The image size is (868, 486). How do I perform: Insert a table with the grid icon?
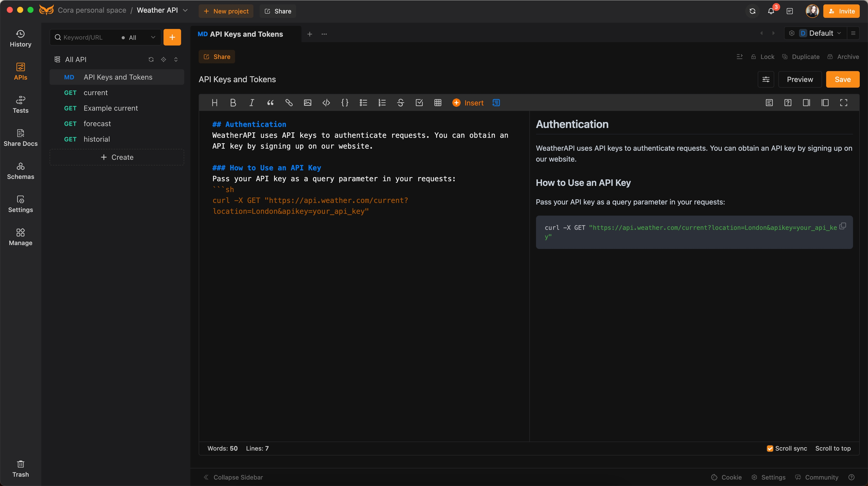(x=438, y=103)
